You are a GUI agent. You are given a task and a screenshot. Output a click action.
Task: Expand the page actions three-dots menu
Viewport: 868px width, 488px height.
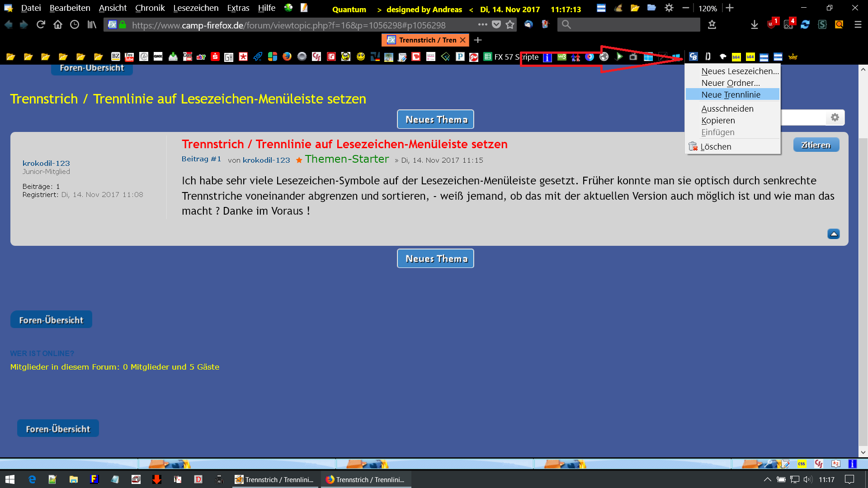click(x=482, y=25)
